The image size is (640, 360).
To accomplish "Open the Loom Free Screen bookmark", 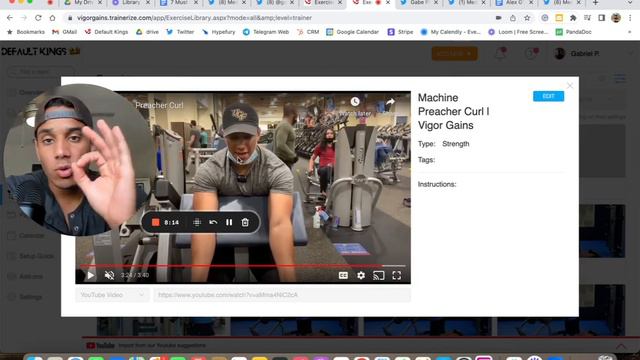I will click(518, 32).
